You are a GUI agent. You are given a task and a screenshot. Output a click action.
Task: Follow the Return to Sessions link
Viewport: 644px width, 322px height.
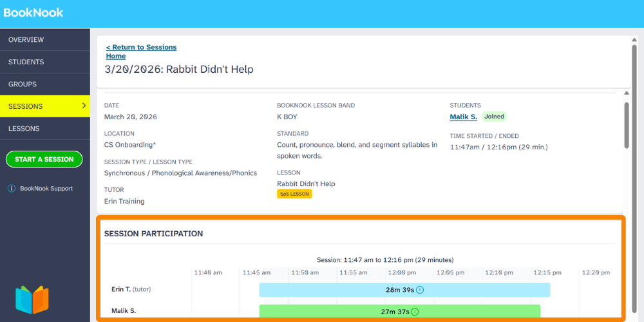click(141, 47)
